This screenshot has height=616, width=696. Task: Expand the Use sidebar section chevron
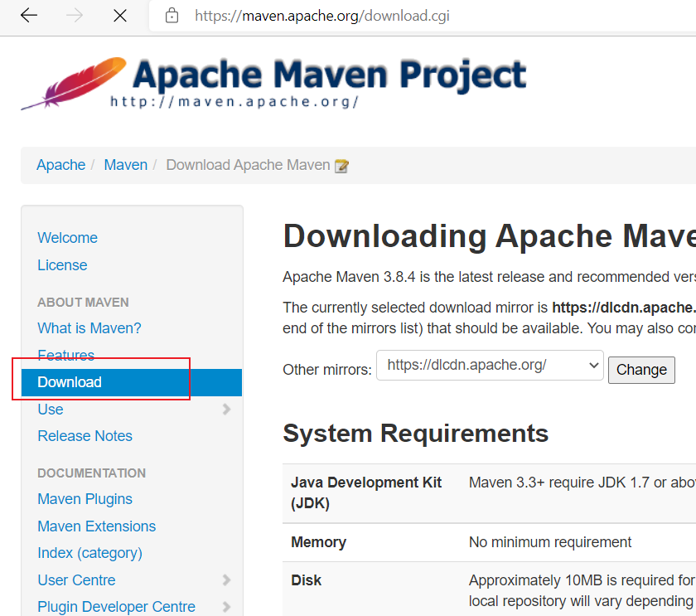[x=225, y=410]
